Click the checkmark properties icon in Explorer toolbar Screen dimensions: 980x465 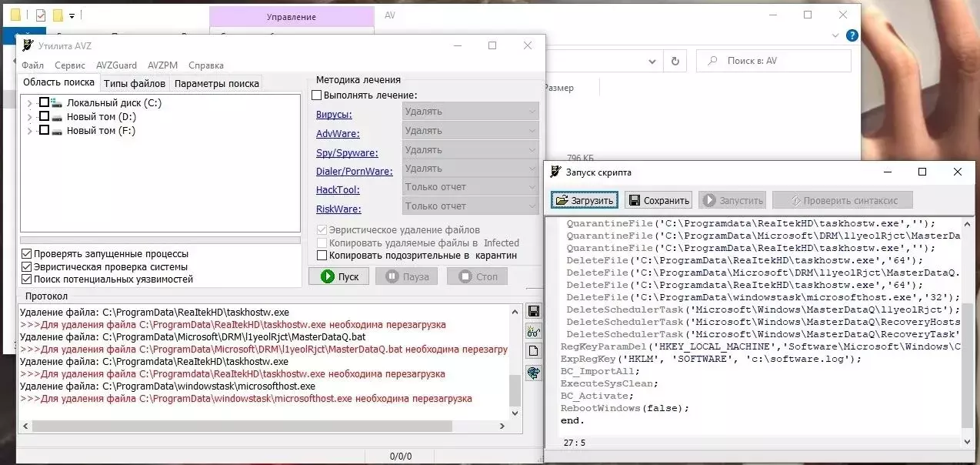point(41,15)
